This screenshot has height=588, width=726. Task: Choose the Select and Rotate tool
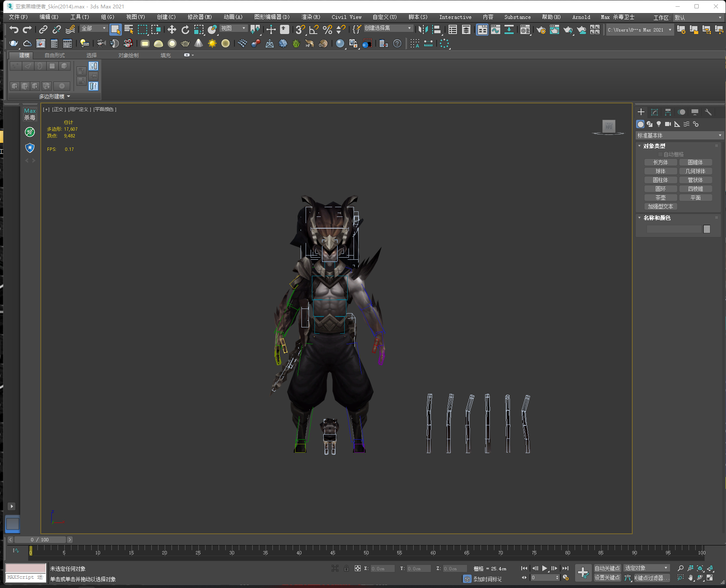pyautogui.click(x=185, y=29)
